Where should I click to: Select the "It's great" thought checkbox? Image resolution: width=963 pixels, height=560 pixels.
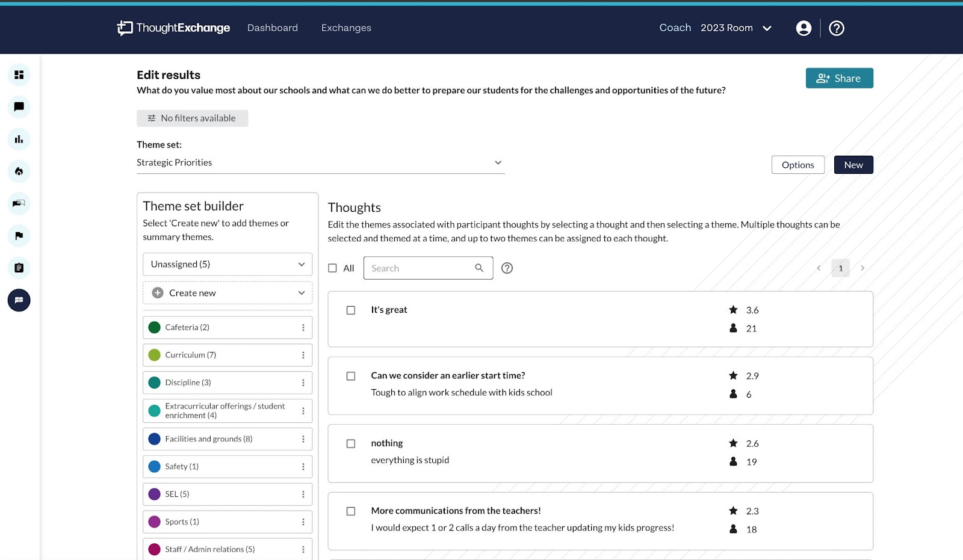tap(351, 310)
